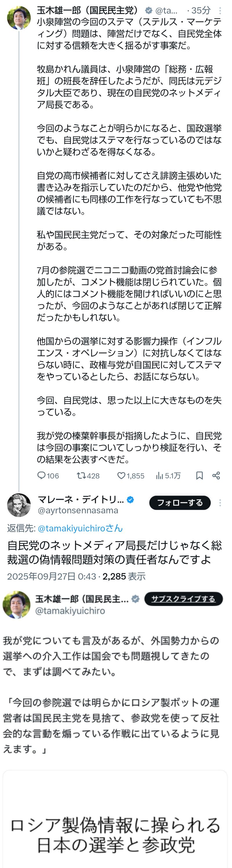Repost the tweet with 428 reposts

click(81, 475)
